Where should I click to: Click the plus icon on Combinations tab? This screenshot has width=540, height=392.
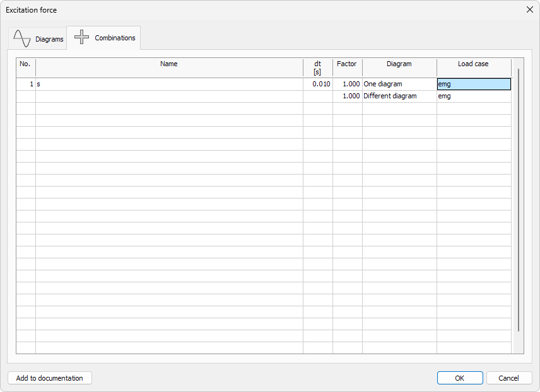(x=81, y=37)
